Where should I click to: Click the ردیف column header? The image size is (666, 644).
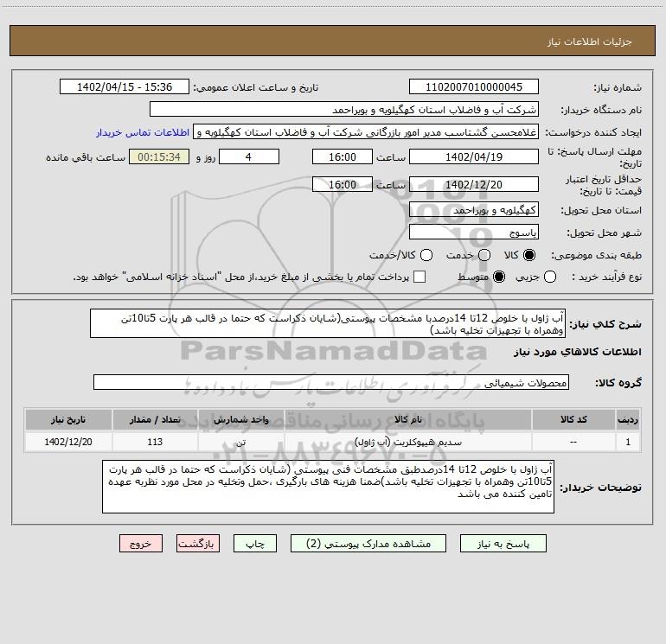pyautogui.click(x=628, y=419)
